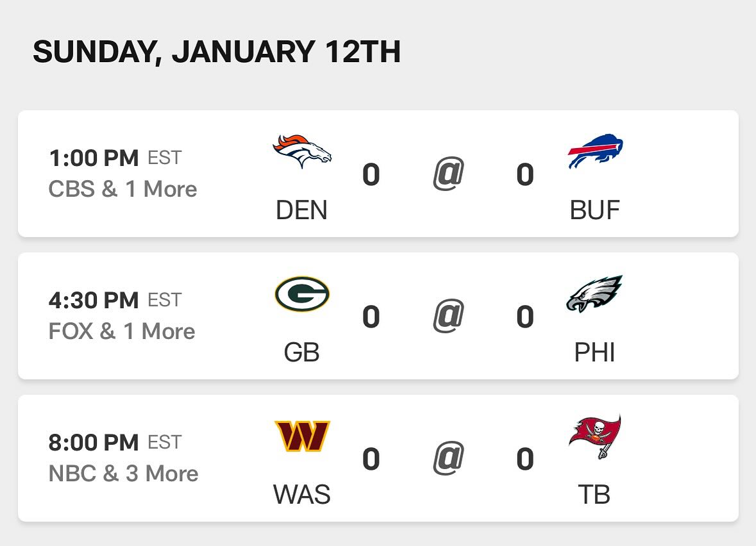Click the @ symbol in DEN-BUF game

coord(448,174)
